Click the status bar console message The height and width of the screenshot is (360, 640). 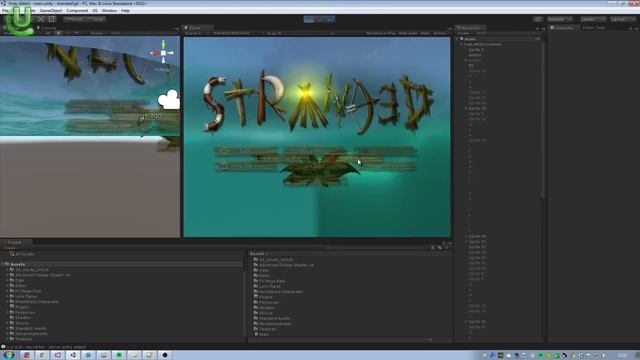(x=46, y=347)
